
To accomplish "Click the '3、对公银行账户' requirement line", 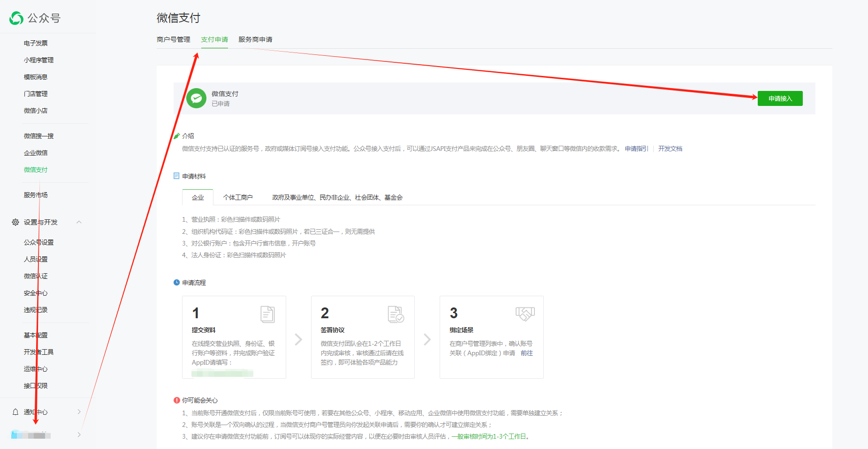I will click(x=249, y=243).
